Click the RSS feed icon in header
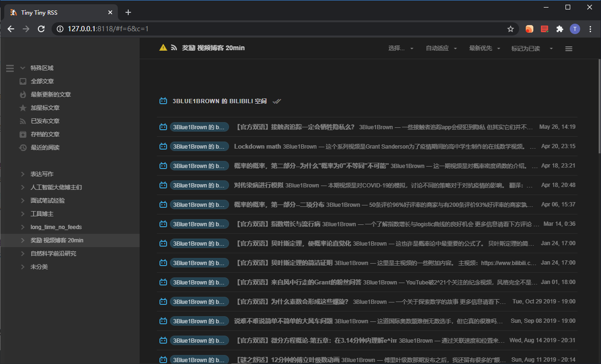This screenshot has height=364, width=601. [174, 48]
